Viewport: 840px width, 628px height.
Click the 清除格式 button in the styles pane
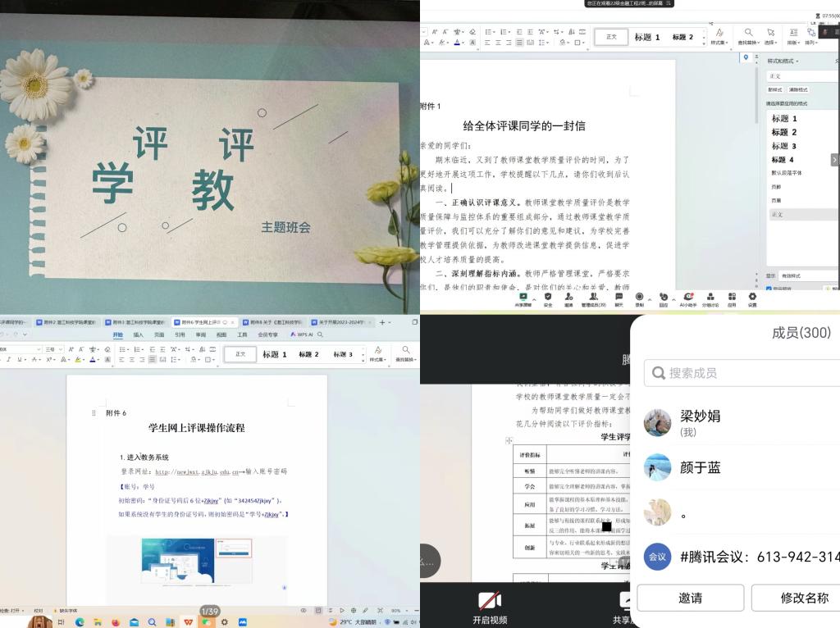(797, 89)
